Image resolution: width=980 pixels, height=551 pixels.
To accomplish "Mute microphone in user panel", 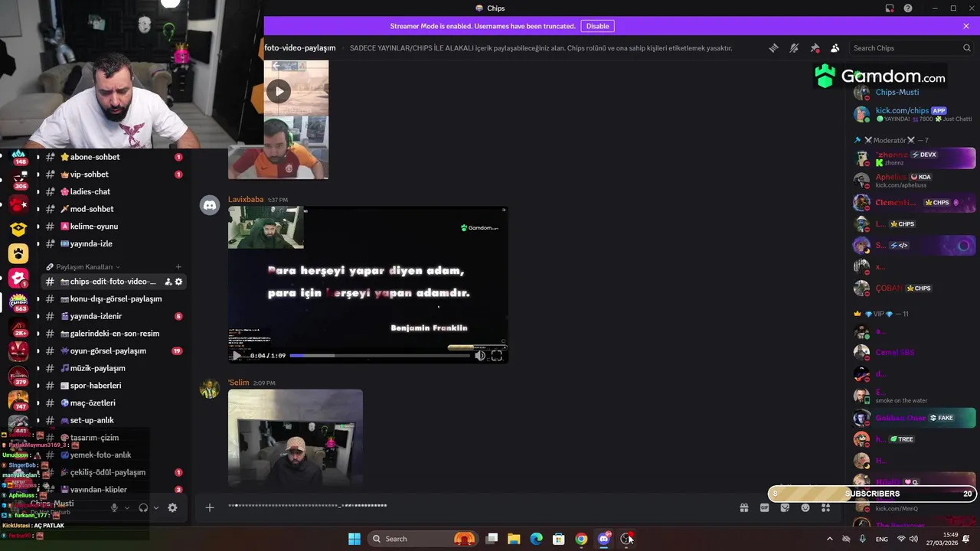I will click(x=114, y=507).
